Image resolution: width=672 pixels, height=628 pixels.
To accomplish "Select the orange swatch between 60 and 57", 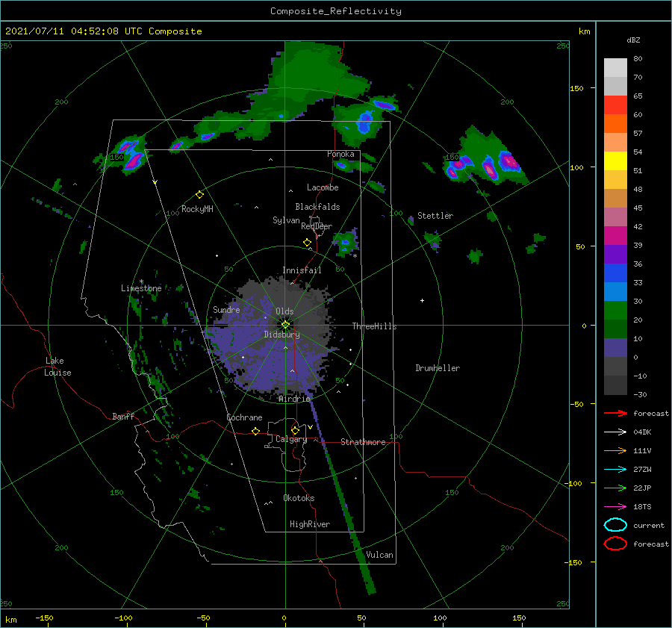I will pos(615,124).
